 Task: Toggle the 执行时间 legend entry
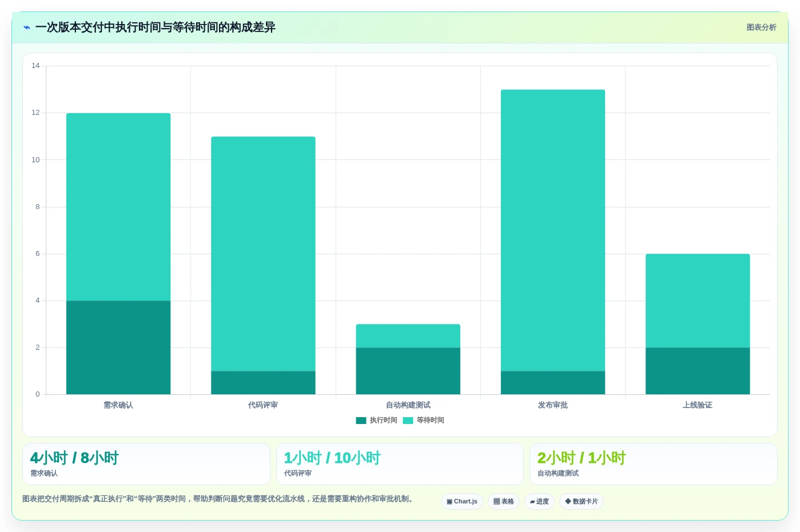click(x=376, y=420)
